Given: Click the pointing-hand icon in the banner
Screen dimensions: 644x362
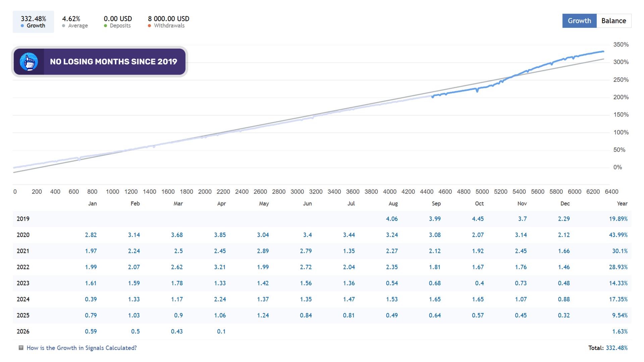Looking at the screenshot, I should [x=29, y=62].
